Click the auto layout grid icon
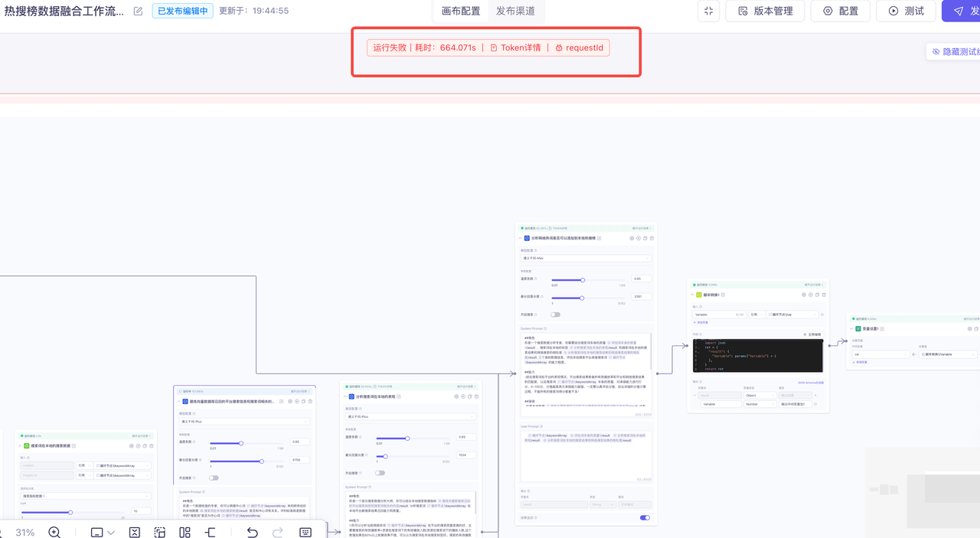This screenshot has width=980, height=538. (185, 532)
